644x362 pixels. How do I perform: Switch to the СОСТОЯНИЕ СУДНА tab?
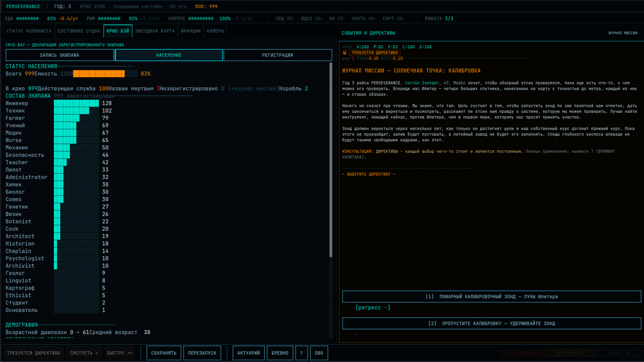(x=79, y=31)
